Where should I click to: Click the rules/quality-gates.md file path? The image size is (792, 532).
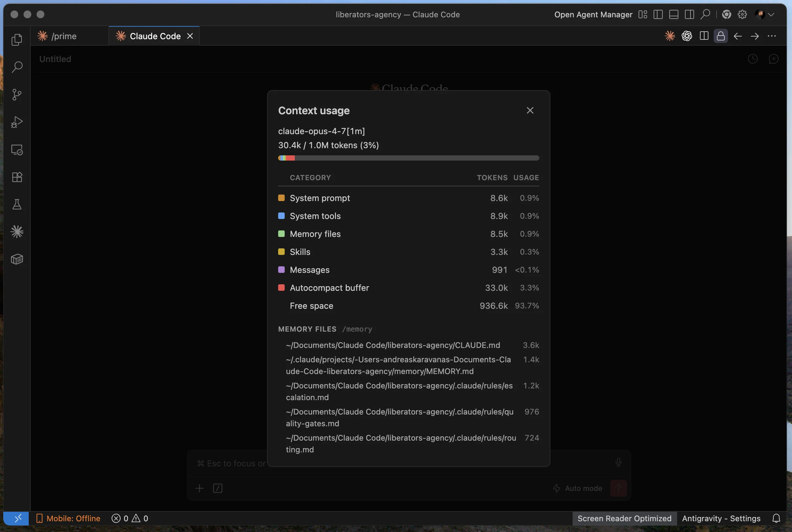(399, 418)
